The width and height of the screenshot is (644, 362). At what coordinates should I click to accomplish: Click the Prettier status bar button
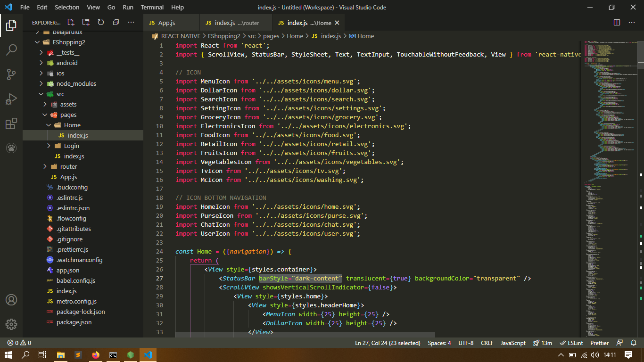599,343
